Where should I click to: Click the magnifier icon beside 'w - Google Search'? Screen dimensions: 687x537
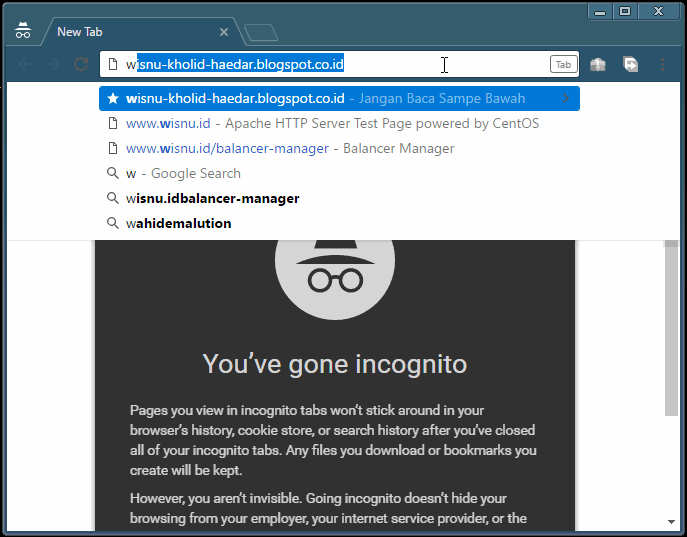click(x=113, y=173)
